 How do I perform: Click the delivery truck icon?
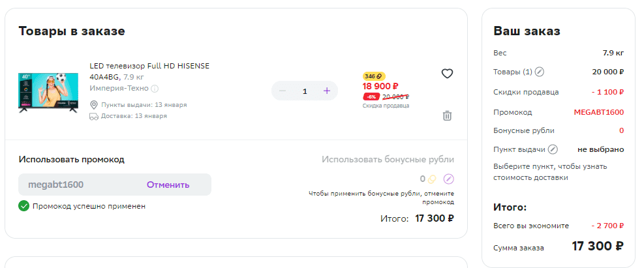click(94, 116)
